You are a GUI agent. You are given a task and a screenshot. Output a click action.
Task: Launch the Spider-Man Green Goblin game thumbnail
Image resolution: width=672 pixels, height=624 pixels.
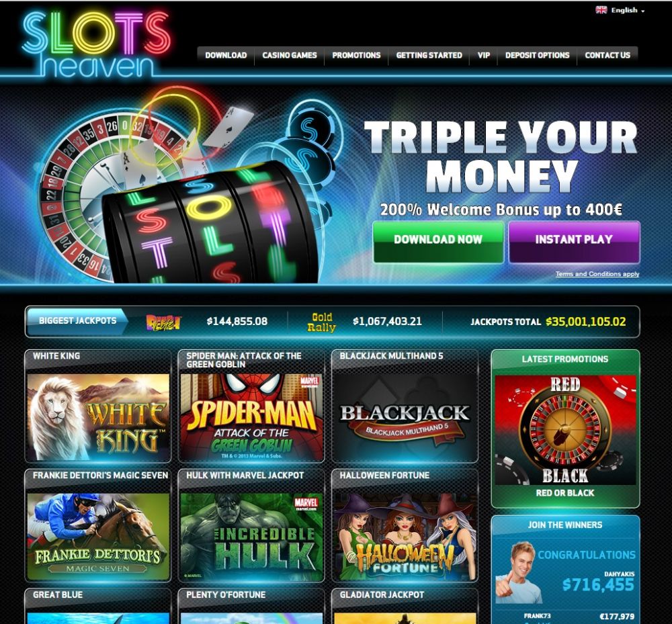251,416
